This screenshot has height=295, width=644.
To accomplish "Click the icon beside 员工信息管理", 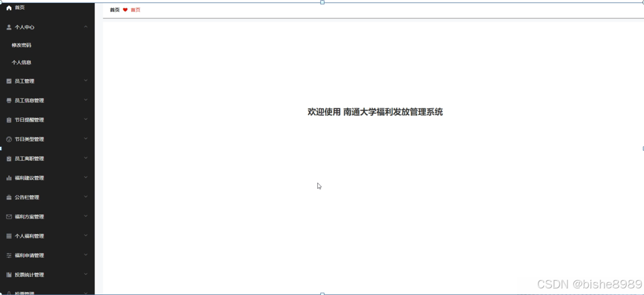I will [9, 100].
